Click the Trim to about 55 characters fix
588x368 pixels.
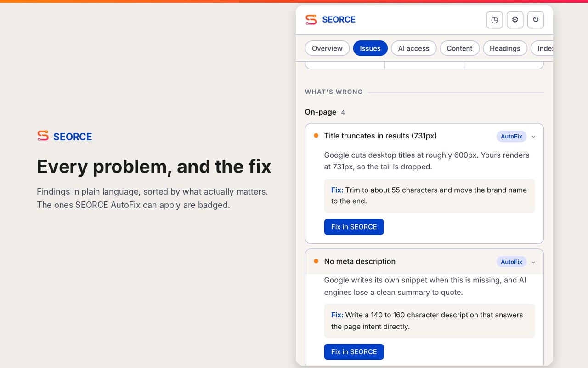point(429,195)
